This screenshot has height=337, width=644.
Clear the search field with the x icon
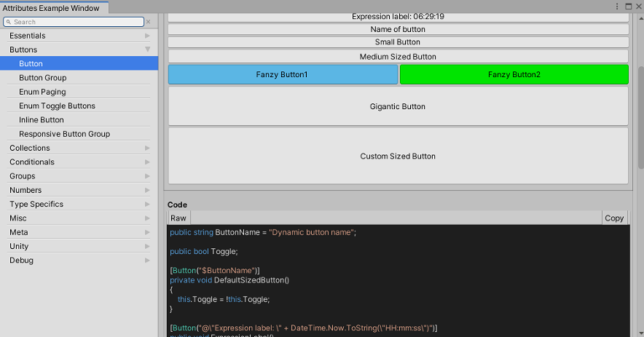(149, 22)
